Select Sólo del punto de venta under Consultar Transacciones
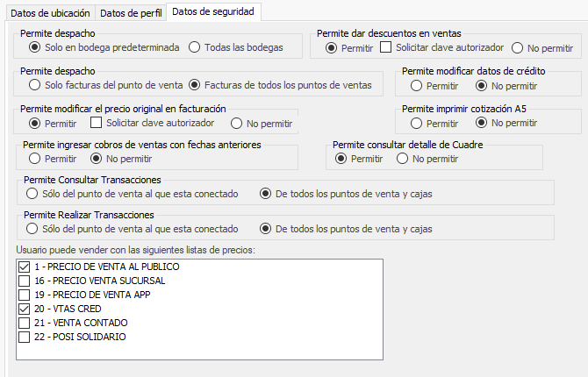Screen dimensions: 588x377 click(x=32, y=193)
